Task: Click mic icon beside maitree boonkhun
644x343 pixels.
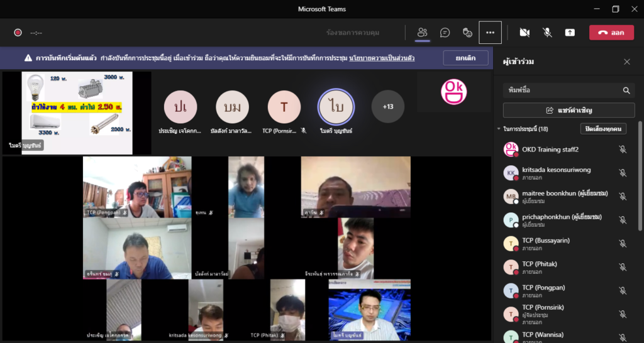Action: (x=623, y=197)
